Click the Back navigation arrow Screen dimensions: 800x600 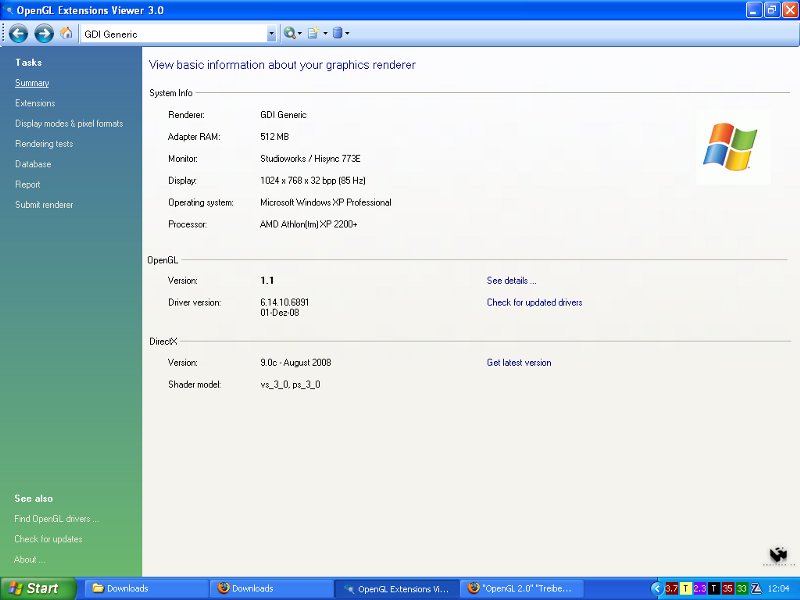[18, 34]
